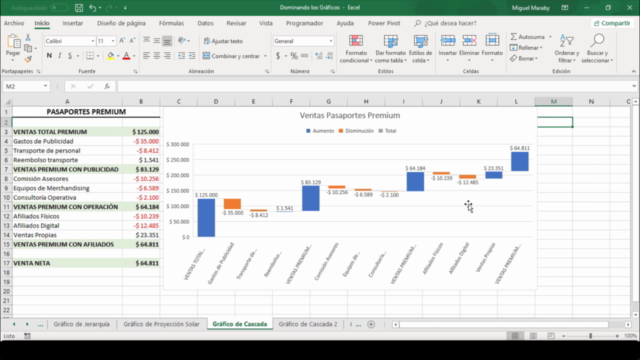Image resolution: width=640 pixels, height=360 pixels.
Task: Open Ordenar y filtrar menu
Action: (567, 49)
